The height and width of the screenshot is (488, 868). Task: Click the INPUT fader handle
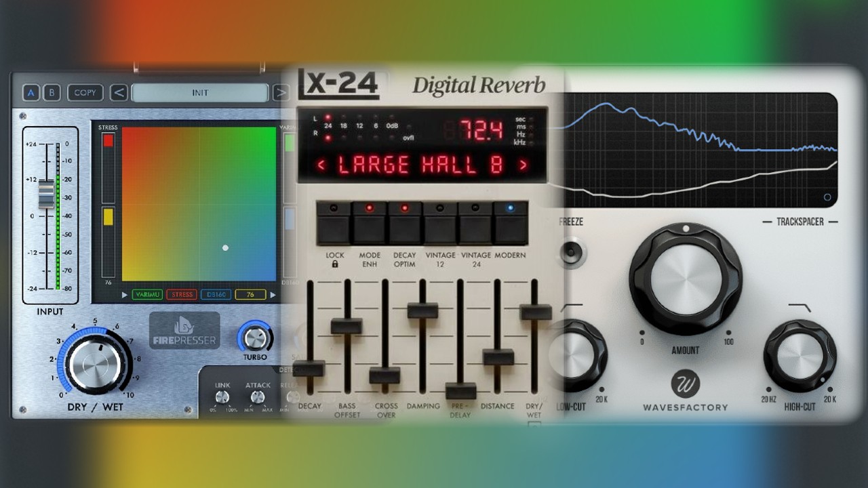[45, 195]
